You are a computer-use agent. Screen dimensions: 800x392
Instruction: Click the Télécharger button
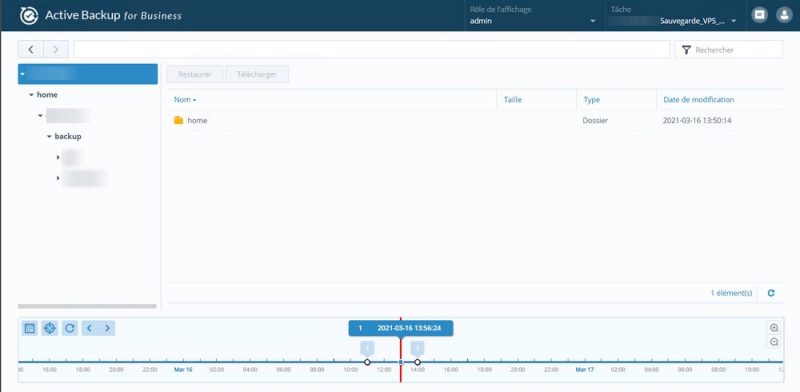click(x=257, y=74)
